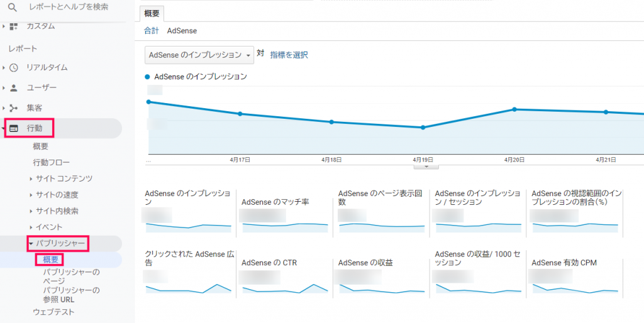Screen dimensions: 644x323
Task: Click the AdSense のページ表示回数 sparkline
Action: (x=382, y=227)
